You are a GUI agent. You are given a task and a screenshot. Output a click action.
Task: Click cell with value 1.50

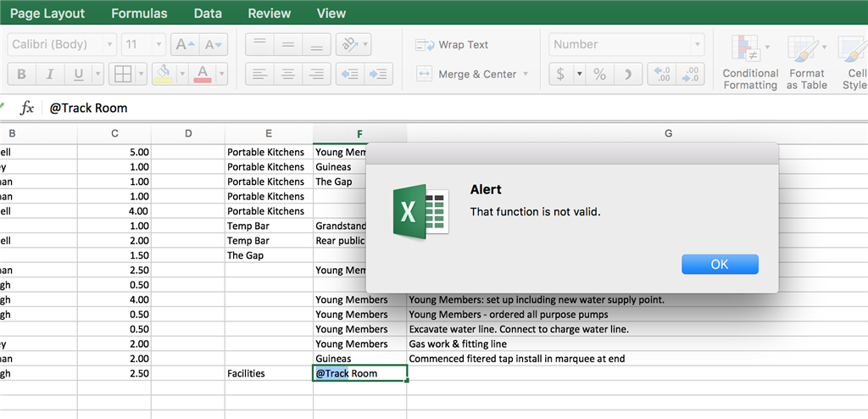(x=114, y=255)
